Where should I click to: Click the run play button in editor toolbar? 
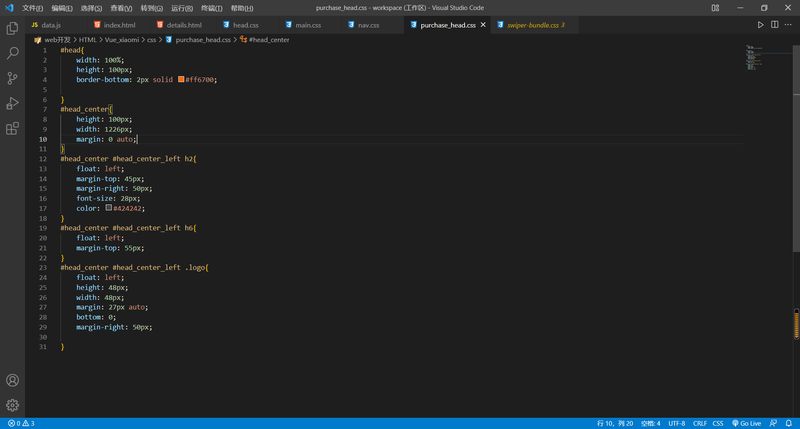760,24
